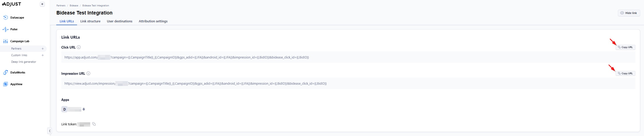
Task: Switch to the Link URLs tab
Action: pyautogui.click(x=67, y=21)
